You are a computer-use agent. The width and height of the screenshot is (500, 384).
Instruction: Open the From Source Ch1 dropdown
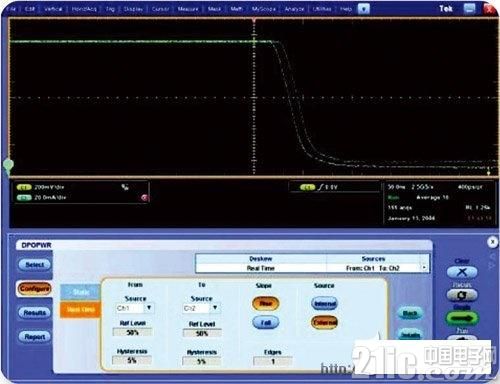[x=149, y=308]
